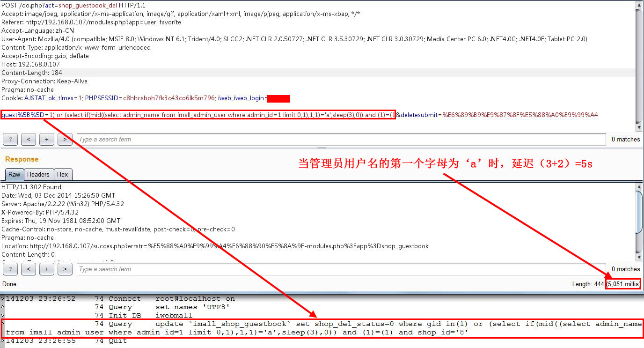This screenshot has width=644, height=348.
Task: Go to previous match in request search
Action: coord(29,139)
